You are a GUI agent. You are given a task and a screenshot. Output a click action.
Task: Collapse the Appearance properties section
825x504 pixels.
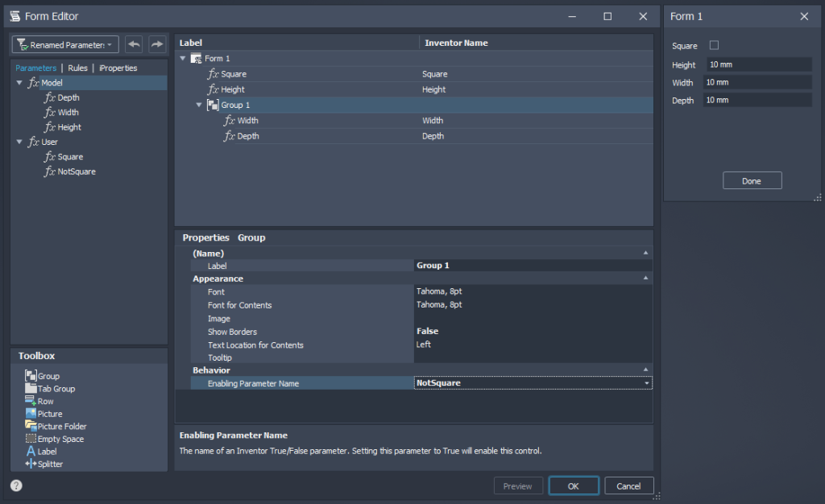click(x=645, y=279)
